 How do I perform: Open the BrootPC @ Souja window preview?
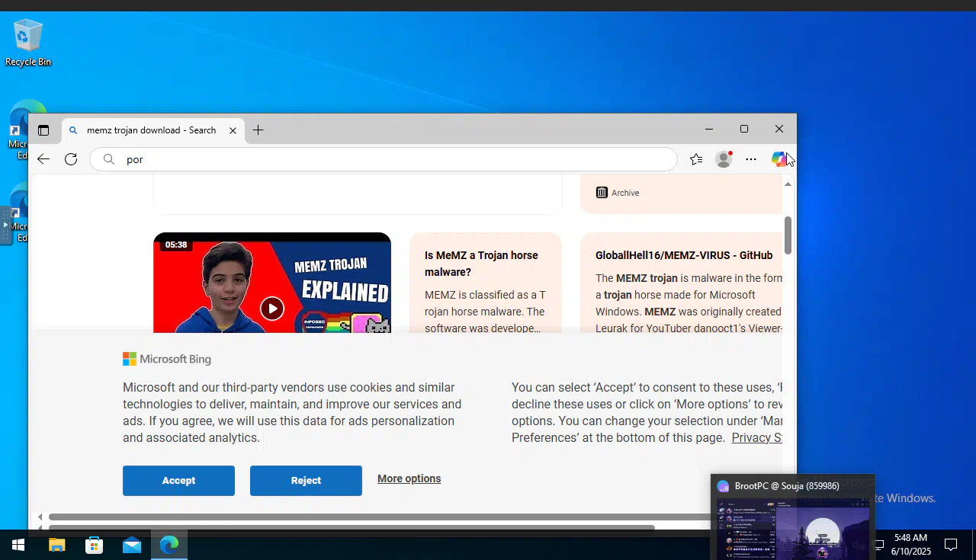pos(793,517)
